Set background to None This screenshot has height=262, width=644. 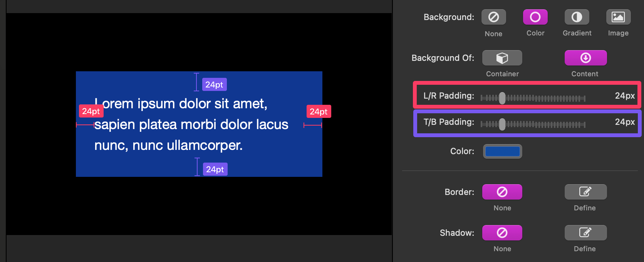(x=493, y=17)
